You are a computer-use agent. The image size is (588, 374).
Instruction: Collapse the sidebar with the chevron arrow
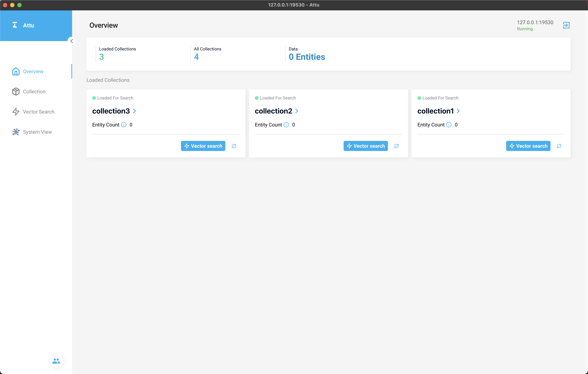click(x=72, y=41)
